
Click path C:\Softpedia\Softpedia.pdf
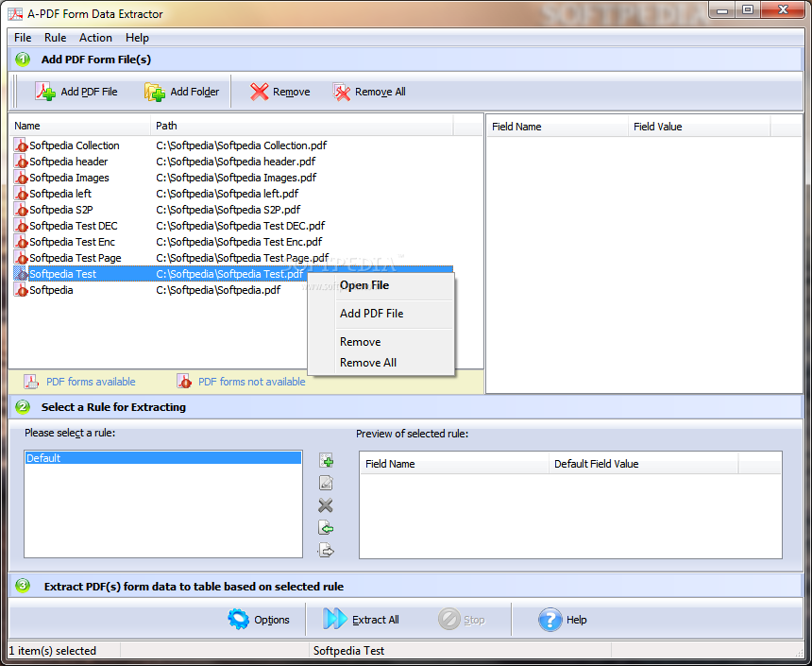pos(218,290)
